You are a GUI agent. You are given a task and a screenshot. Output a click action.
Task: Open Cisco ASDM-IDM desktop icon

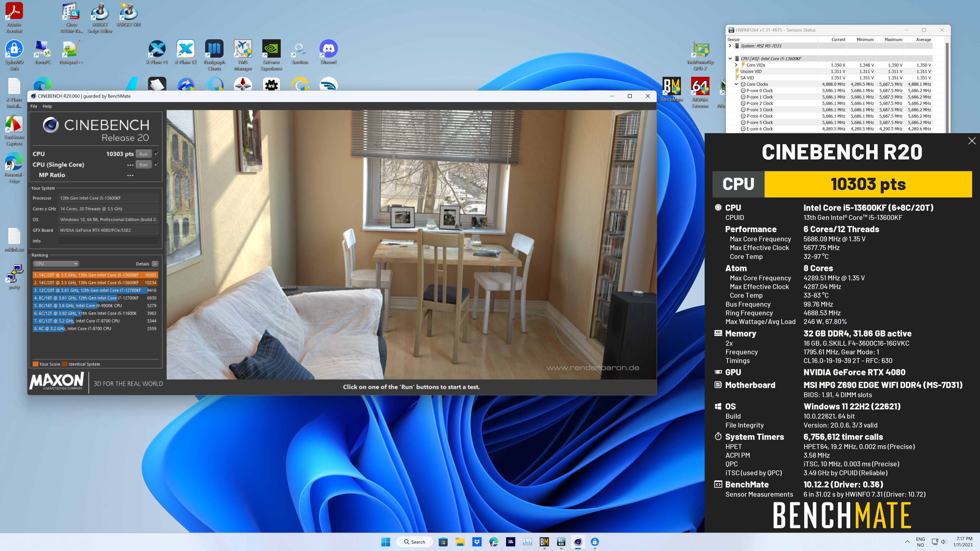tap(71, 18)
